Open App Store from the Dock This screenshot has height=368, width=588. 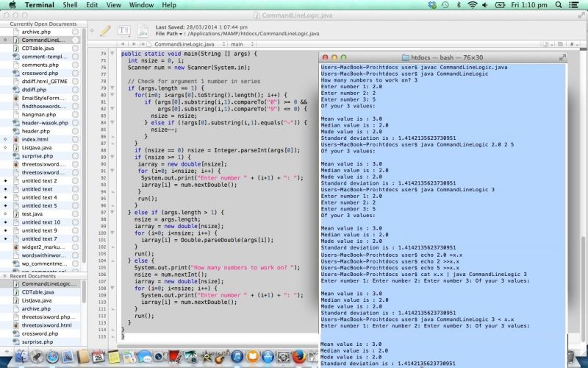[x=268, y=356]
